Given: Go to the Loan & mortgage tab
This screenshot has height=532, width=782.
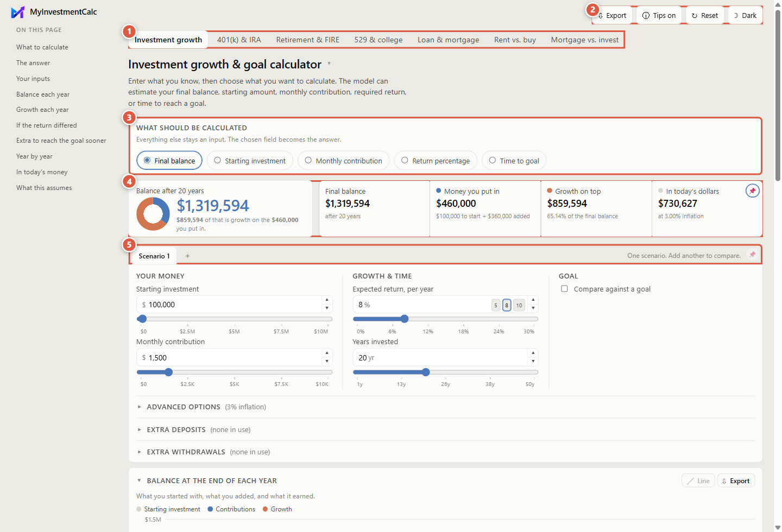Looking at the screenshot, I should click(449, 40).
